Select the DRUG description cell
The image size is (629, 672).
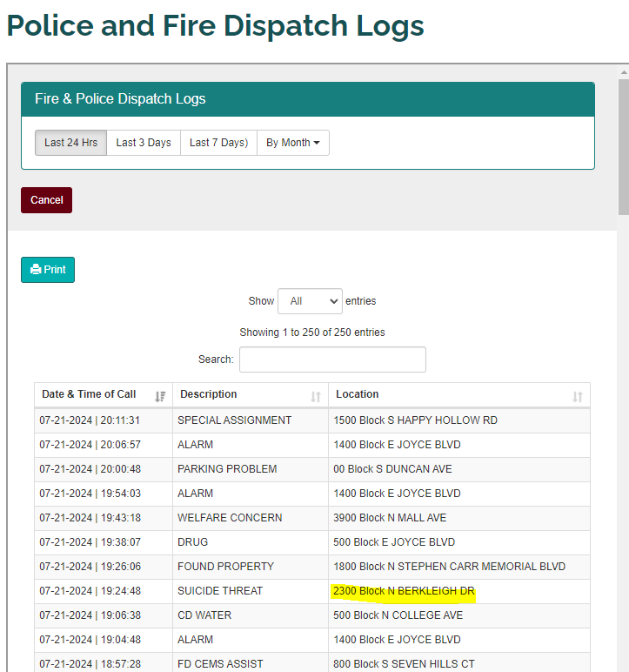tap(251, 542)
